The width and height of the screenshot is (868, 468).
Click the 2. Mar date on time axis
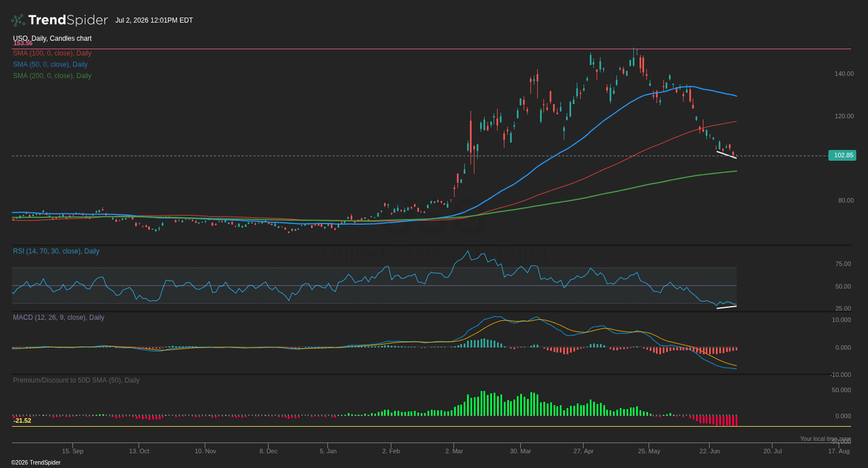pos(454,451)
